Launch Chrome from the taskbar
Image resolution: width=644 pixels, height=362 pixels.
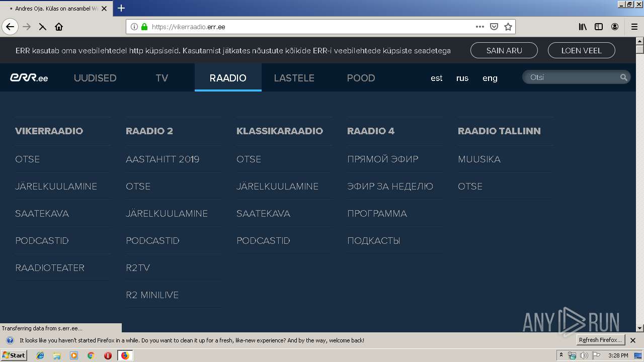[x=91, y=355]
